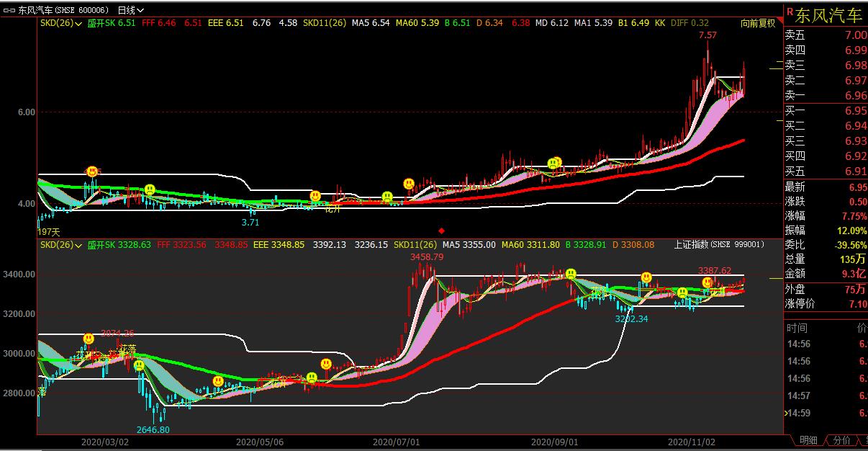Select the 卖五 7.00 order row
This screenshot has height=451, width=868.
tap(826, 35)
